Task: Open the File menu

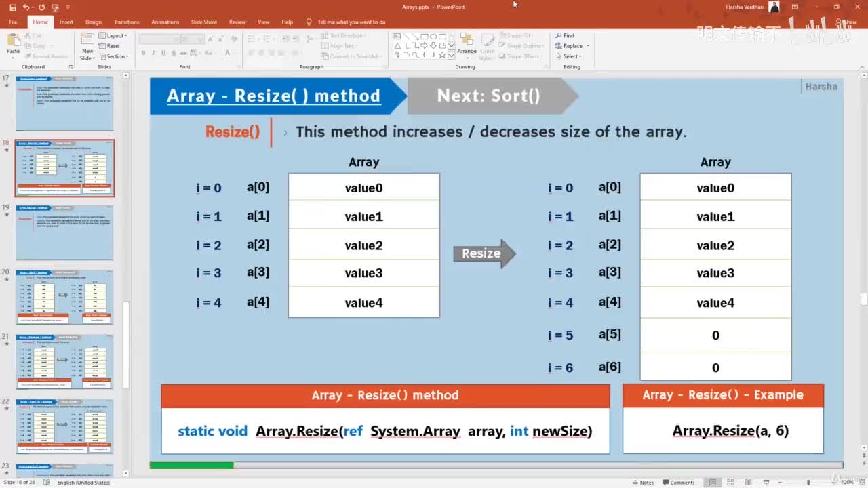Action: (x=13, y=22)
